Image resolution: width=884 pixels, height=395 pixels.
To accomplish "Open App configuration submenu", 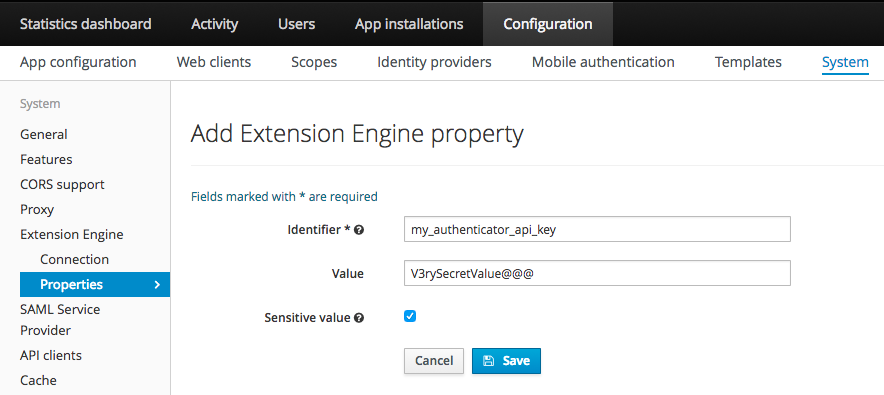I will [78, 62].
